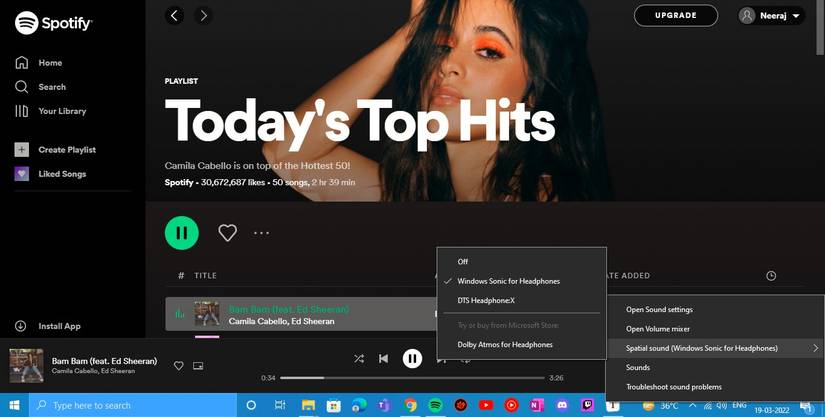
Task: Open Liked Songs from the sidebar
Action: [50, 174]
